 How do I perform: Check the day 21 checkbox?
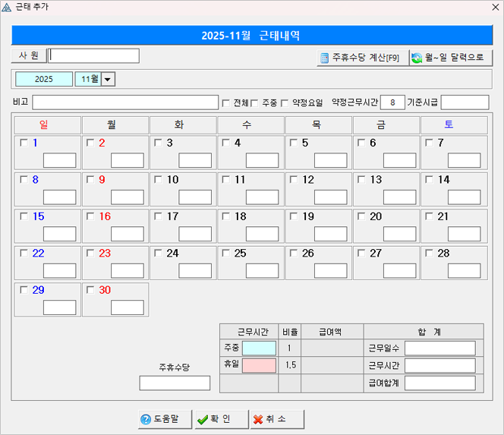(x=429, y=216)
